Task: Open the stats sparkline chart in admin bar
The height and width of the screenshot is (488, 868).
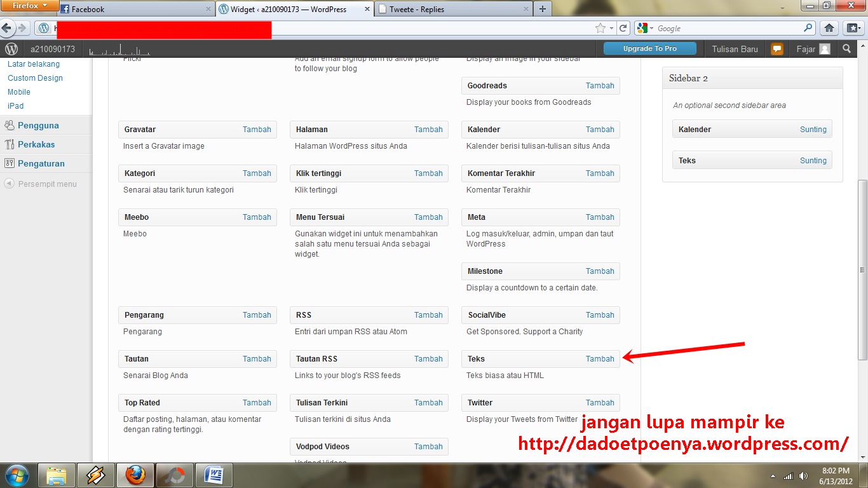Action: [x=119, y=51]
